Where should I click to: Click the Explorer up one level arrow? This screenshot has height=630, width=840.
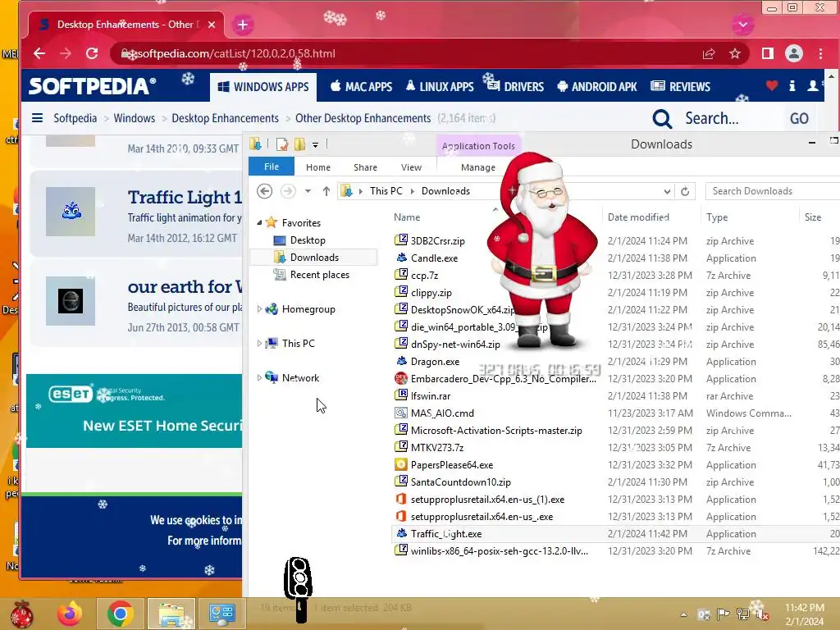(x=326, y=191)
